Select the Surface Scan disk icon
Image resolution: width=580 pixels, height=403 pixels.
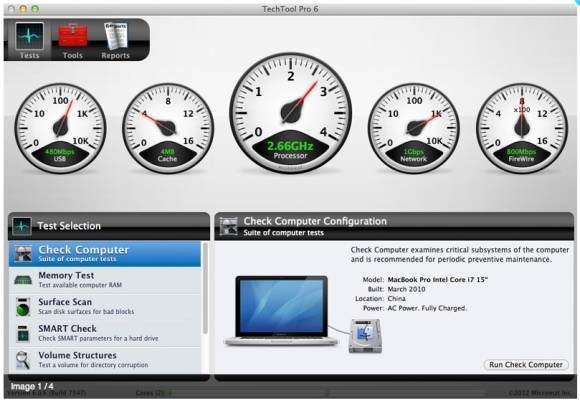(23, 307)
